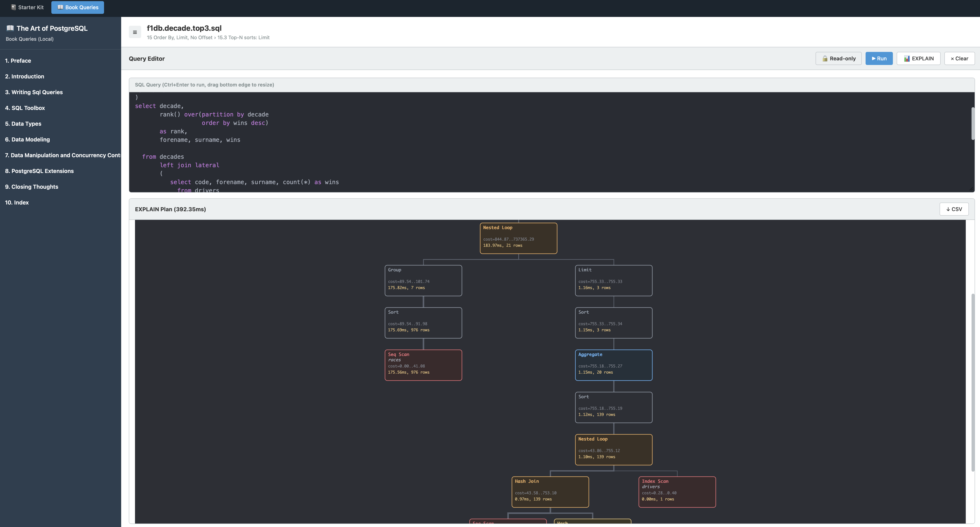Image resolution: width=980 pixels, height=527 pixels.
Task: Select the Nested Loop node with 139 rows
Action: click(x=614, y=450)
